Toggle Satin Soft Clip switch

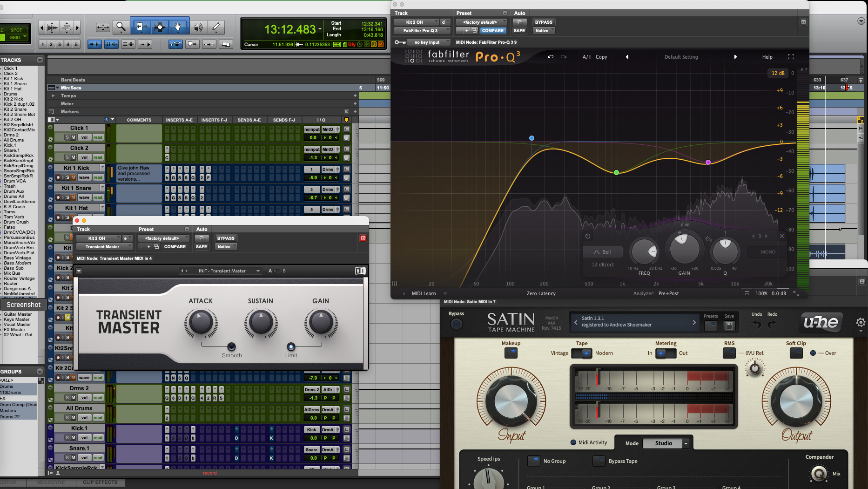(796, 353)
